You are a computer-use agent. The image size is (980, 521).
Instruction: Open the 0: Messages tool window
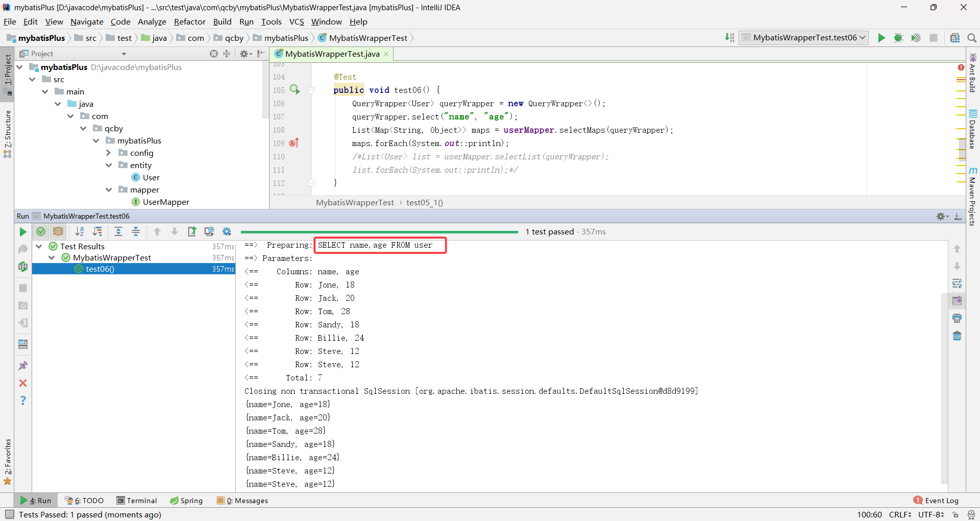click(242, 501)
